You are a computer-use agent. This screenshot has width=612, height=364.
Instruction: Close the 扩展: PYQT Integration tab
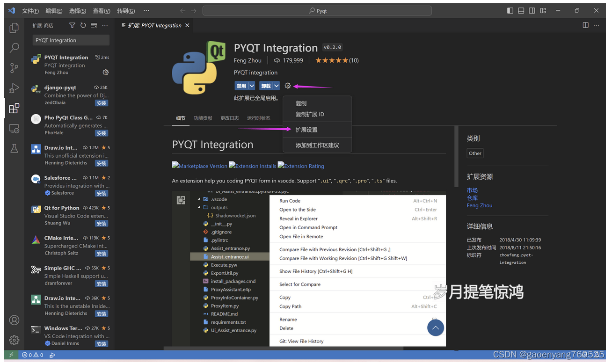point(187,25)
